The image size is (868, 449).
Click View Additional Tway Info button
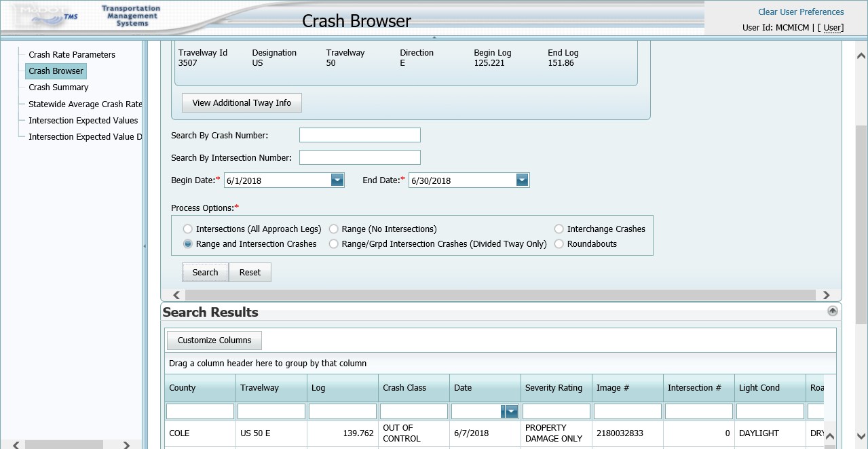click(242, 103)
